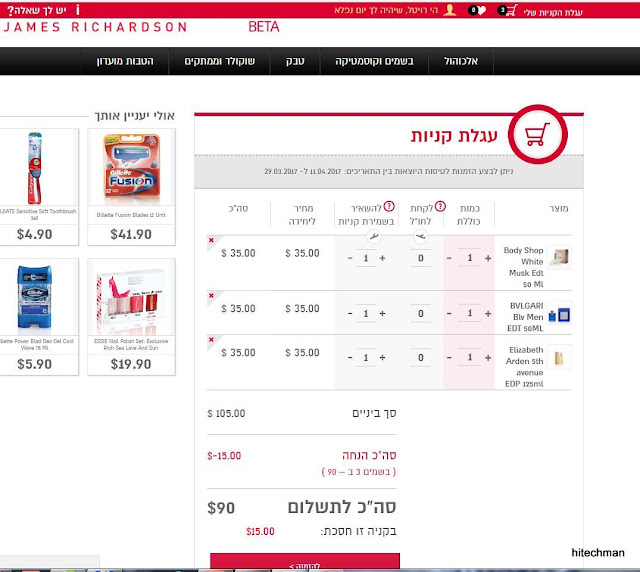Open the 'אלכוהול' menu
This screenshot has width=640, height=572.
pyautogui.click(x=461, y=61)
